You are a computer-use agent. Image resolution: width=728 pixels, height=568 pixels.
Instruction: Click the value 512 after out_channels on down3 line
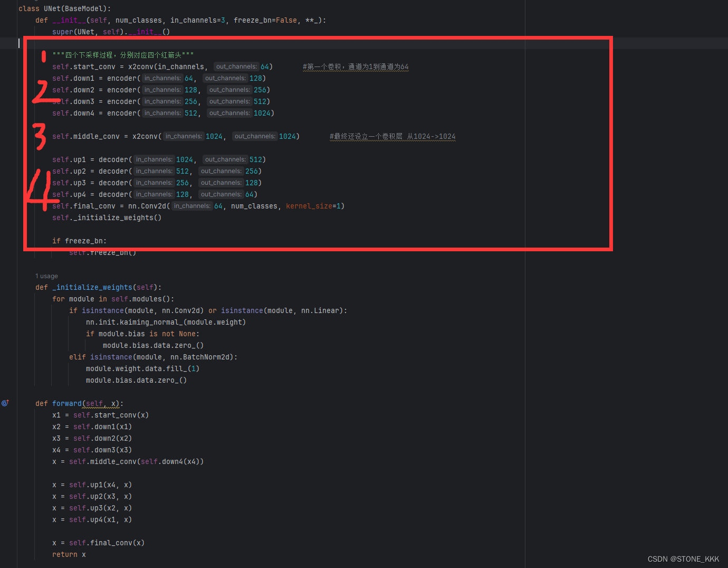260,101
